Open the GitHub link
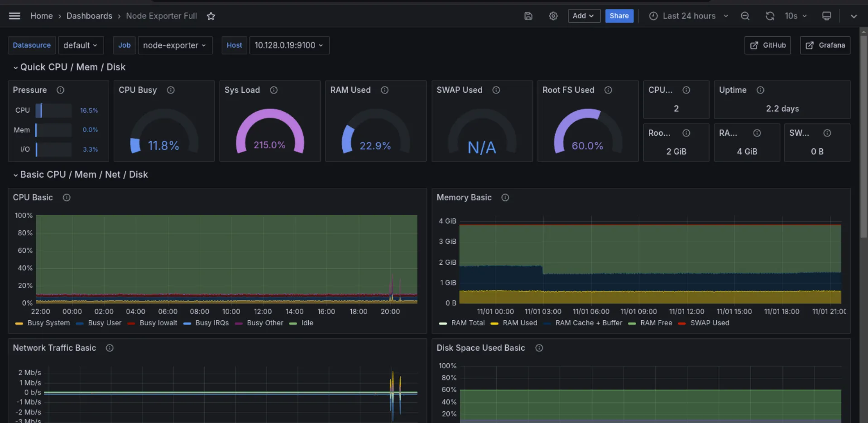868x423 pixels. 767,45
